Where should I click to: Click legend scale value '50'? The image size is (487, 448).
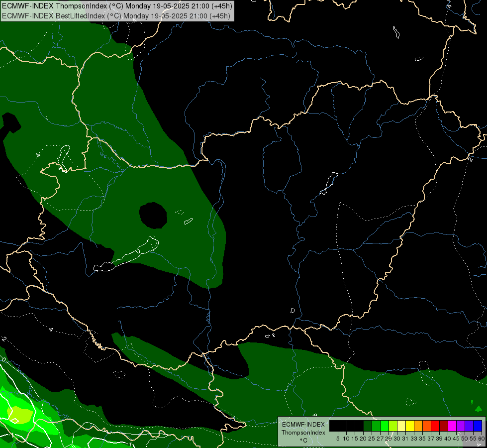click(465, 439)
